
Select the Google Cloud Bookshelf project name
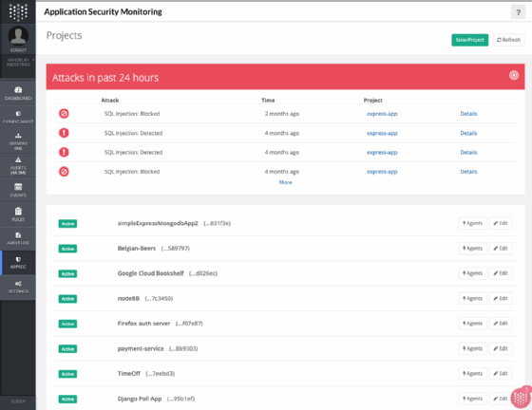click(151, 273)
